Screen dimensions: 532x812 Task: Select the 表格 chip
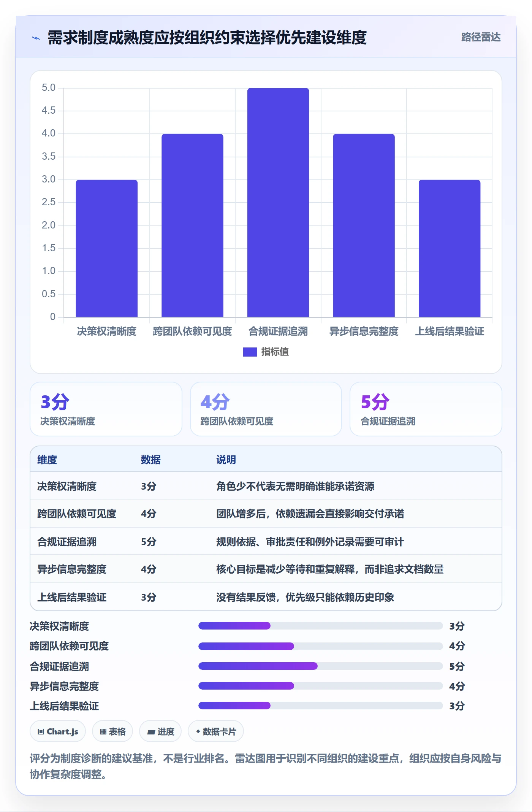pyautogui.click(x=112, y=731)
